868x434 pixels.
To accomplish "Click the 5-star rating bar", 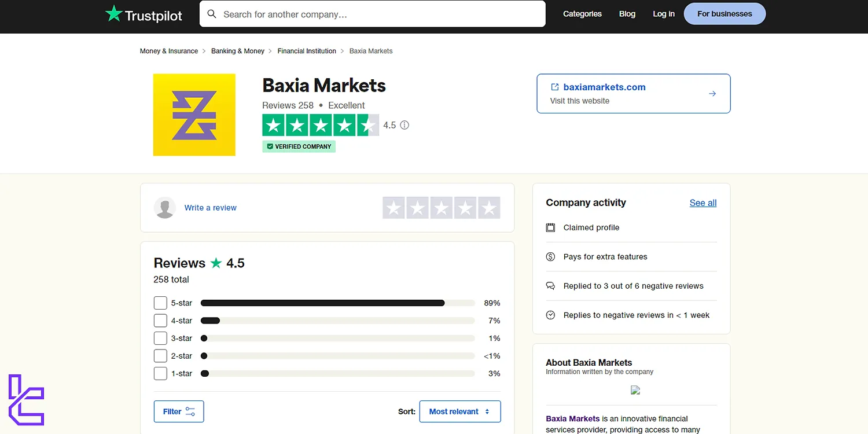I will pos(338,303).
